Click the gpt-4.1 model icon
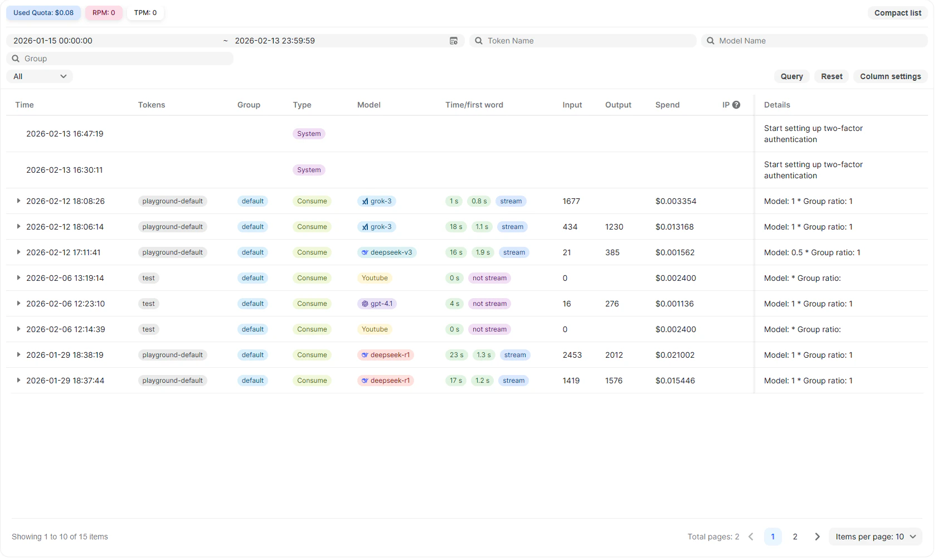Viewport: 938px width, 560px height. (x=366, y=304)
